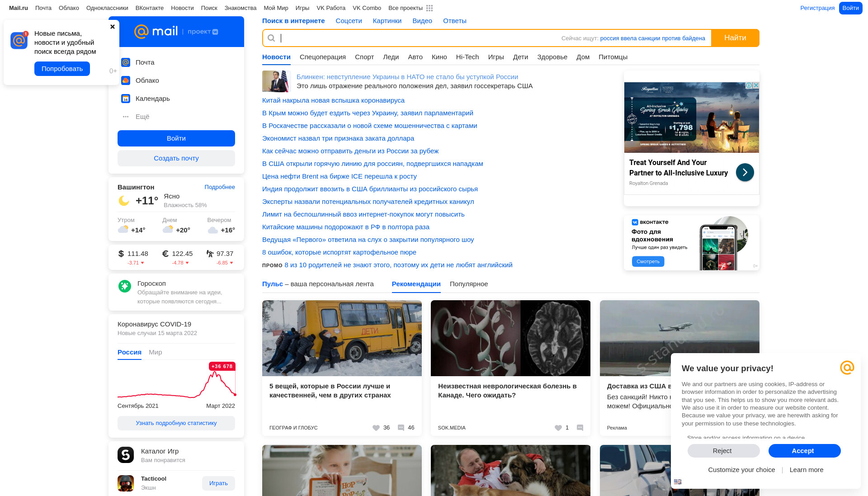
Task: Click Смотреть in VKontakte ad
Action: click(648, 261)
